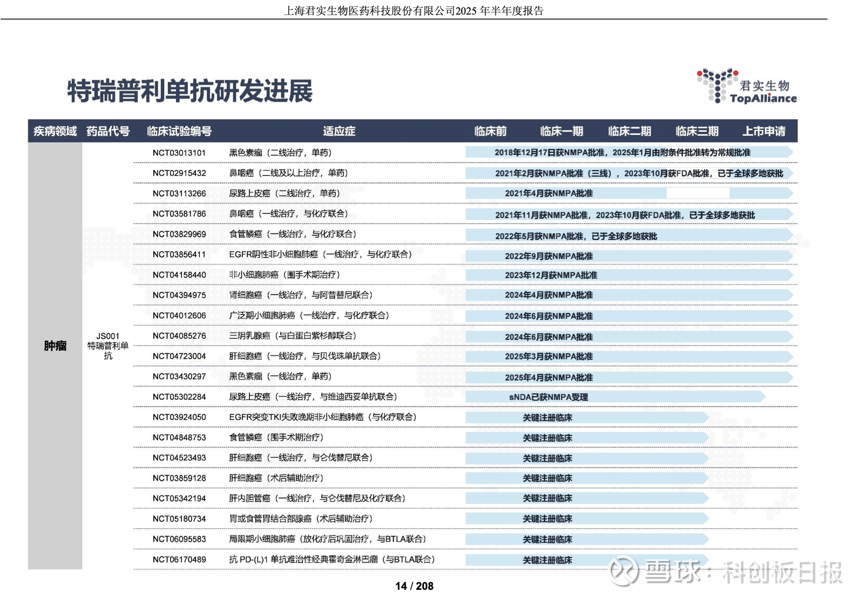
Task: Click progress bar 2023年12月获NMPA批准
Action: (629, 275)
